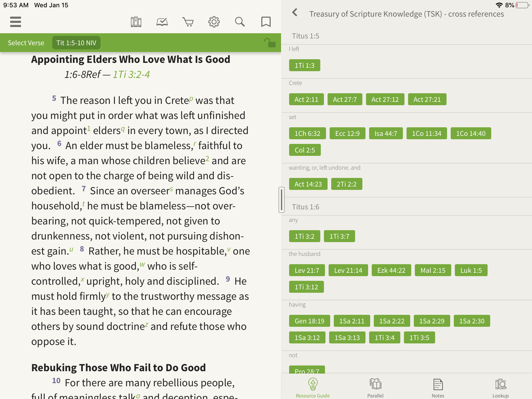Tap the search magnifier icon

(x=240, y=22)
